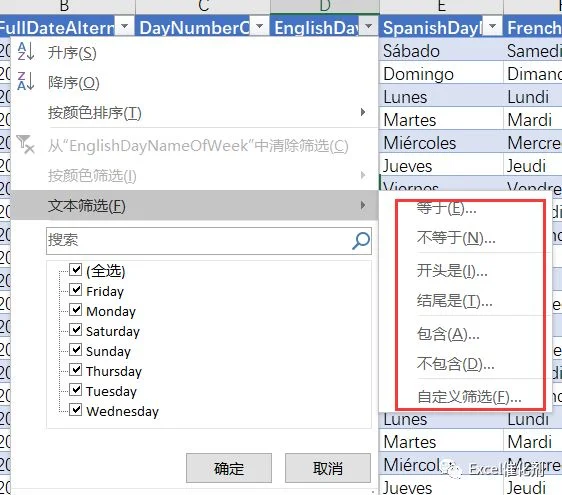Image resolution: width=562 pixels, height=495 pixels.
Task: Click the clear filter funnel icon
Action: click(x=25, y=144)
